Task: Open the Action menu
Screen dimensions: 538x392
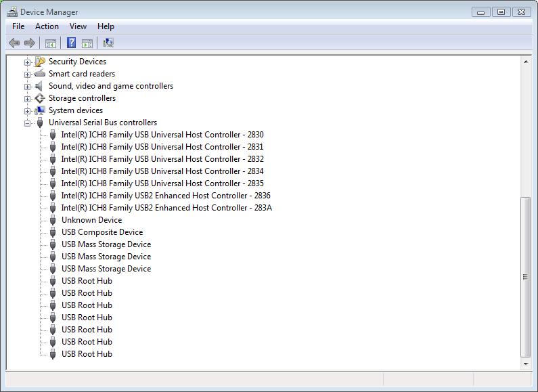Action: pyautogui.click(x=47, y=26)
